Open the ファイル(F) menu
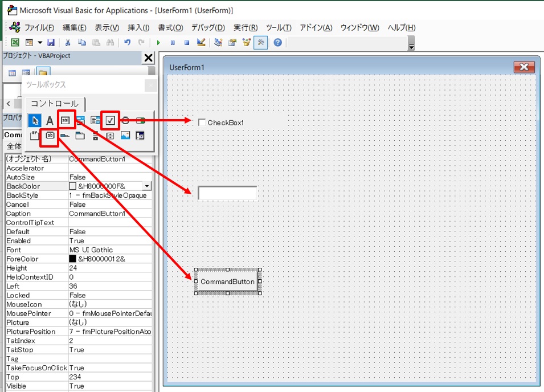This screenshot has width=544, height=392. click(x=39, y=27)
